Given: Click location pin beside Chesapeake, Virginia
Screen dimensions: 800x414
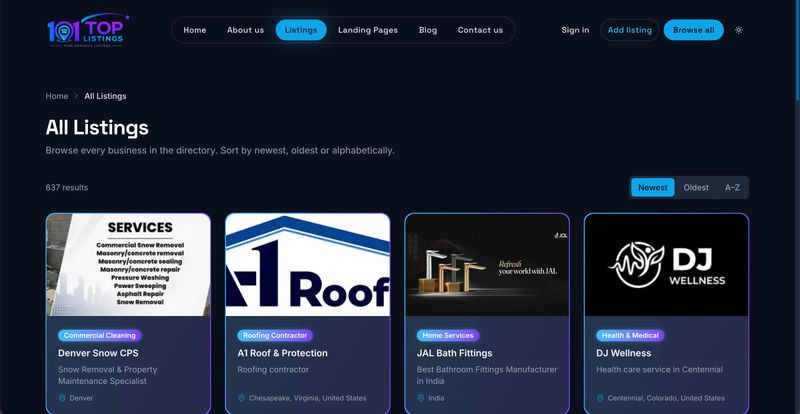Looking at the screenshot, I should (x=242, y=398).
